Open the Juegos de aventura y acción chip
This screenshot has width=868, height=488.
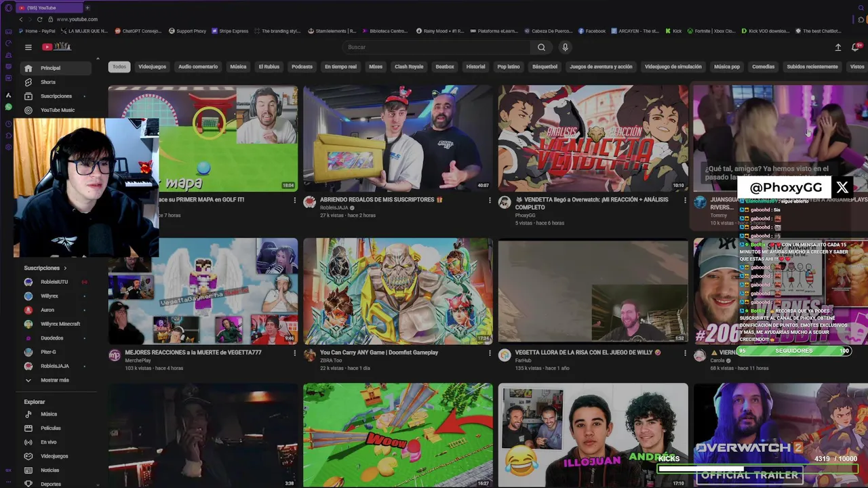(x=601, y=66)
